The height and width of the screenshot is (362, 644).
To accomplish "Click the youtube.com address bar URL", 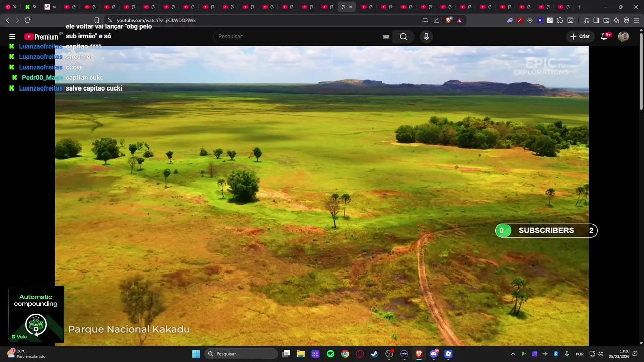I will 156,20.
